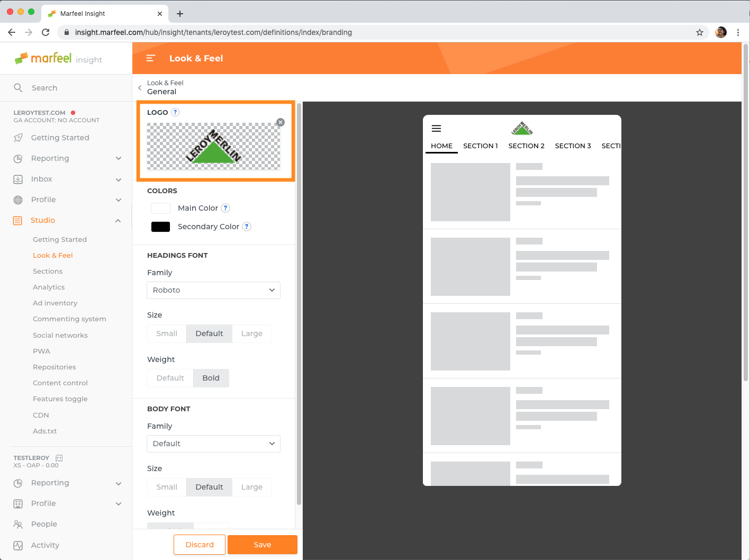This screenshot has width=750, height=560.
Task: Open Ad inventory in the Studio menu
Action: 55,303
